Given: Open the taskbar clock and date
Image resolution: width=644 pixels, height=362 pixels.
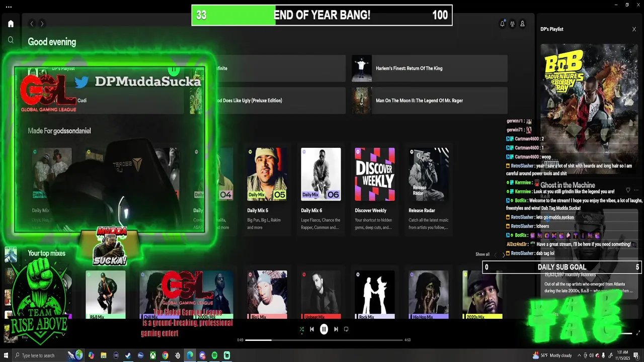Looking at the screenshot, I should [621, 355].
